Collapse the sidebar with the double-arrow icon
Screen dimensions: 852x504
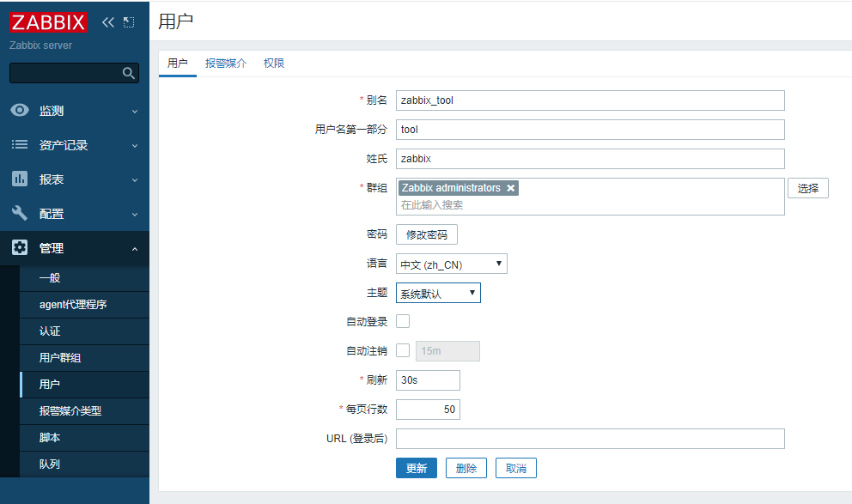coord(108,22)
